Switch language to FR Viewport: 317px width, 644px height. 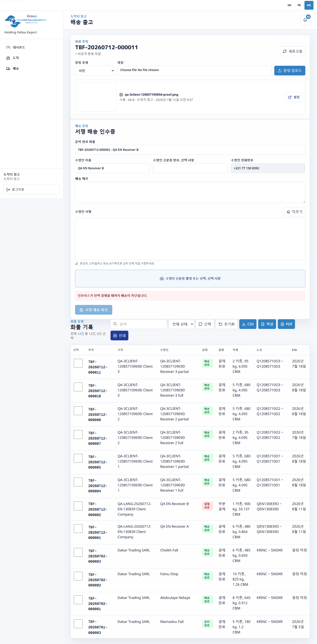pyautogui.click(x=299, y=5)
